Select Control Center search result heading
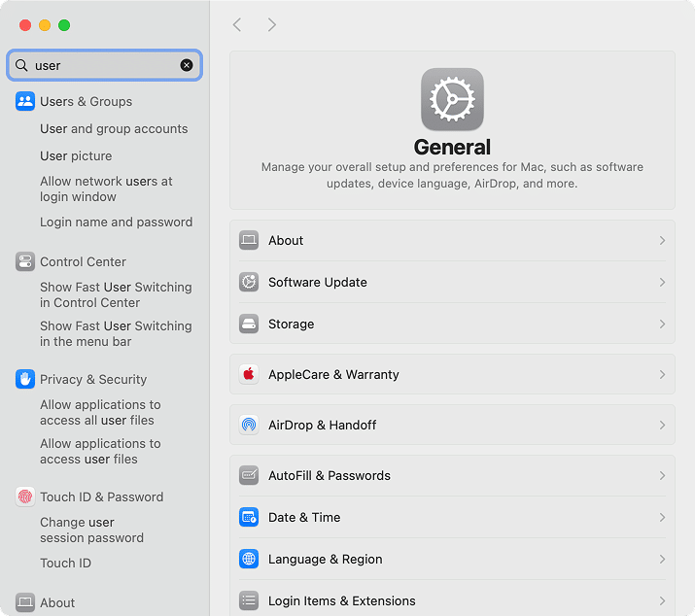This screenshot has height=616, width=695. click(x=83, y=262)
